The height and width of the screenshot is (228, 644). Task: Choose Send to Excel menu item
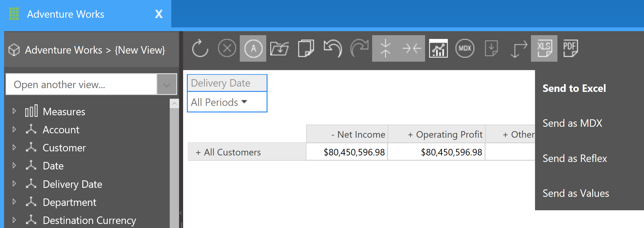[574, 88]
